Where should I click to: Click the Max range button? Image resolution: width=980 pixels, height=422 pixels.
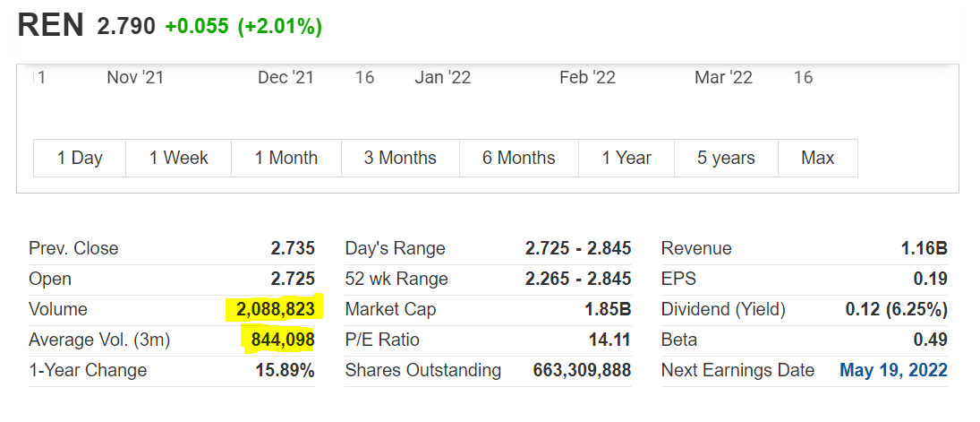coord(817,159)
